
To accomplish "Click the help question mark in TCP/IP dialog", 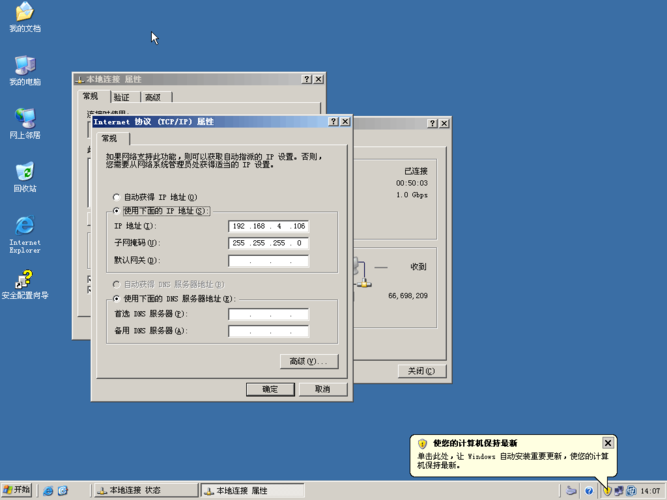I will pyautogui.click(x=333, y=122).
